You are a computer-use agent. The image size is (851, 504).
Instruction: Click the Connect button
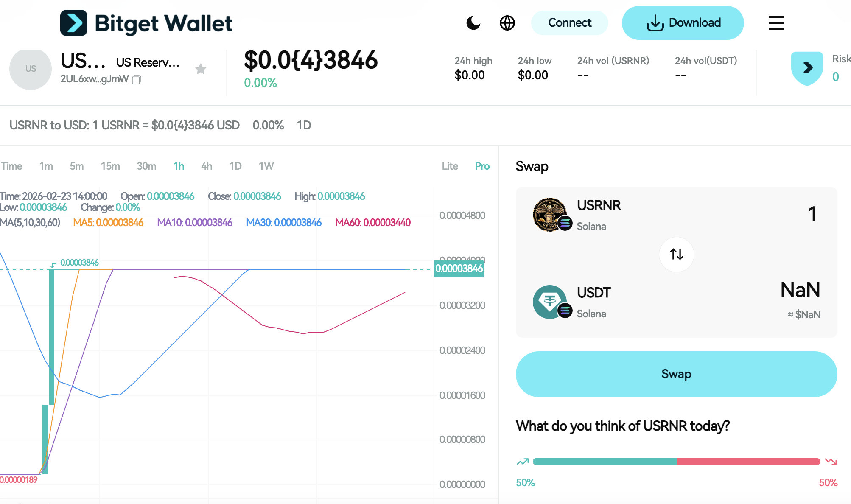pyautogui.click(x=569, y=23)
